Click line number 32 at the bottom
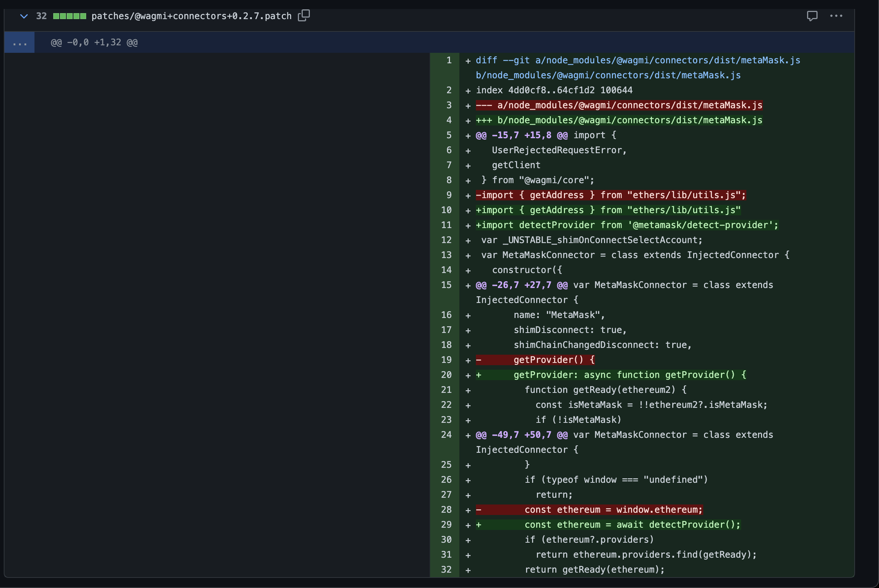The width and height of the screenshot is (879, 588). click(x=446, y=570)
